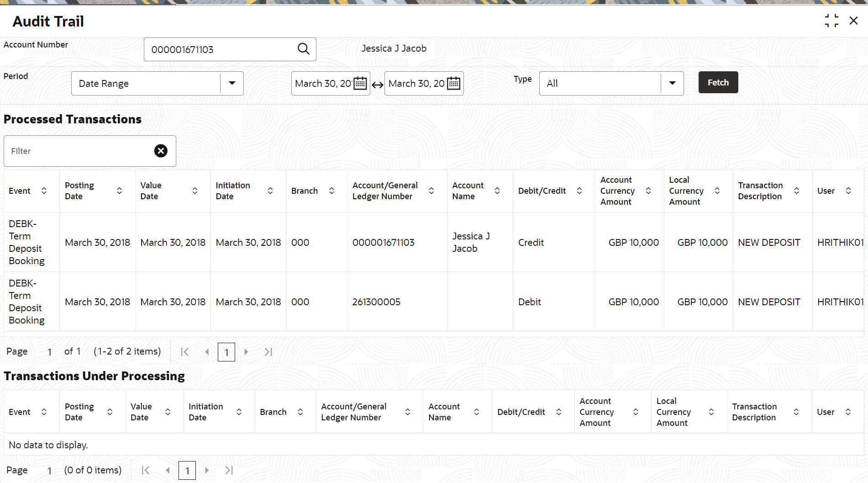Sort Transactions Under Processing by Posting Date

point(110,412)
